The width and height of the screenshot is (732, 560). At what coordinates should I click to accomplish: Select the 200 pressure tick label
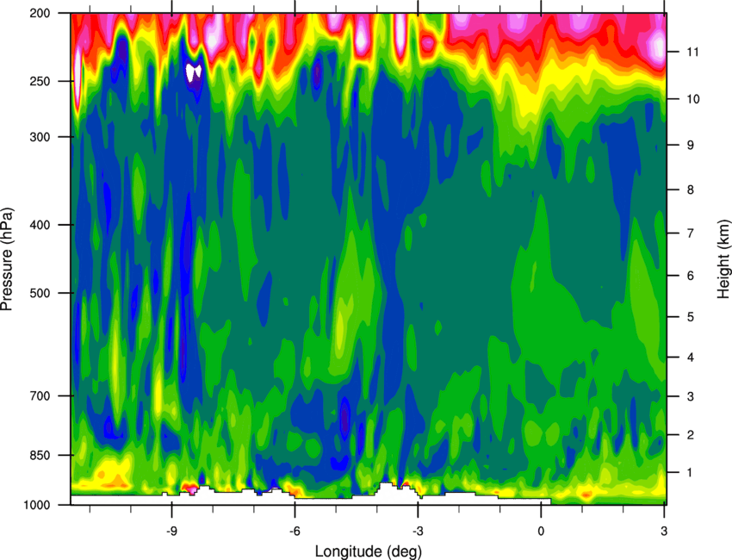[40, 13]
